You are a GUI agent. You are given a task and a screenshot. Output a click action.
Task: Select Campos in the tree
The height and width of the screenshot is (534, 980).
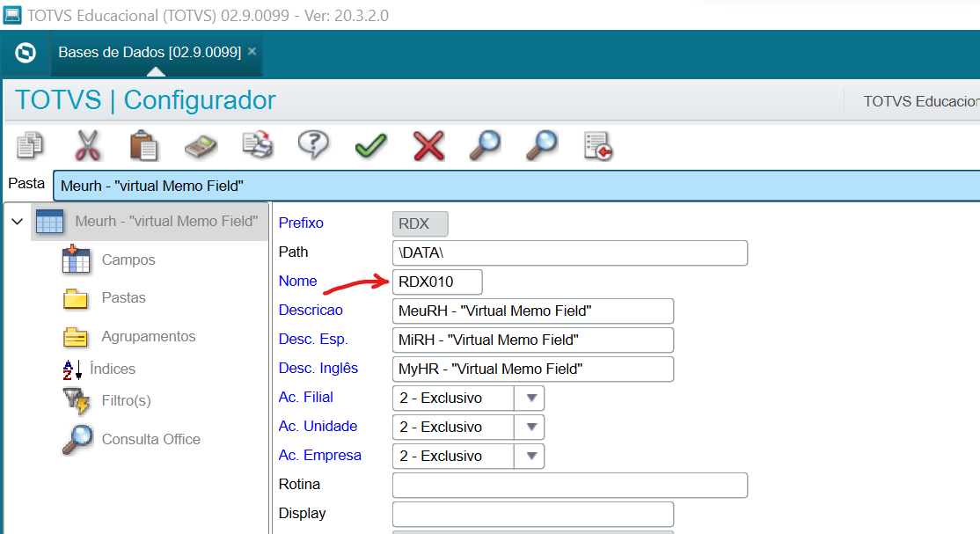[x=128, y=260]
